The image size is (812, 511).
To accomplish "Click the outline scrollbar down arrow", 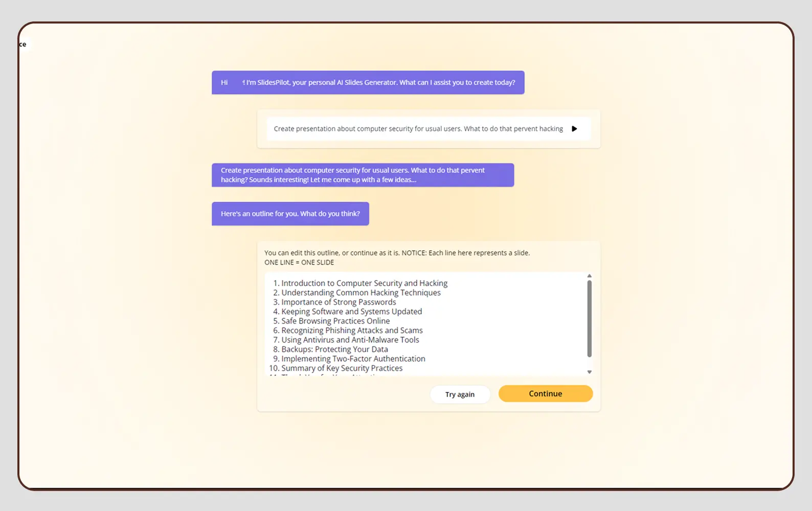I will click(589, 372).
